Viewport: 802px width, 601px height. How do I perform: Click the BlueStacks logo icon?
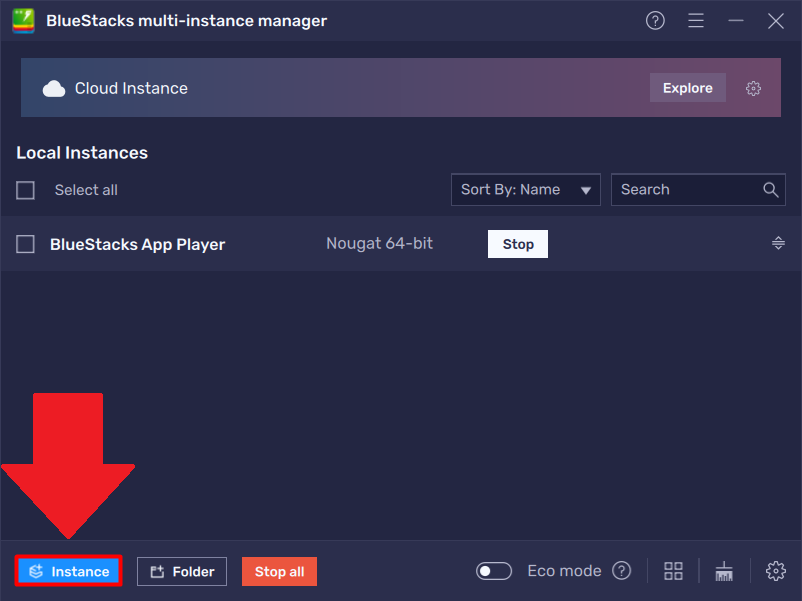click(x=24, y=21)
